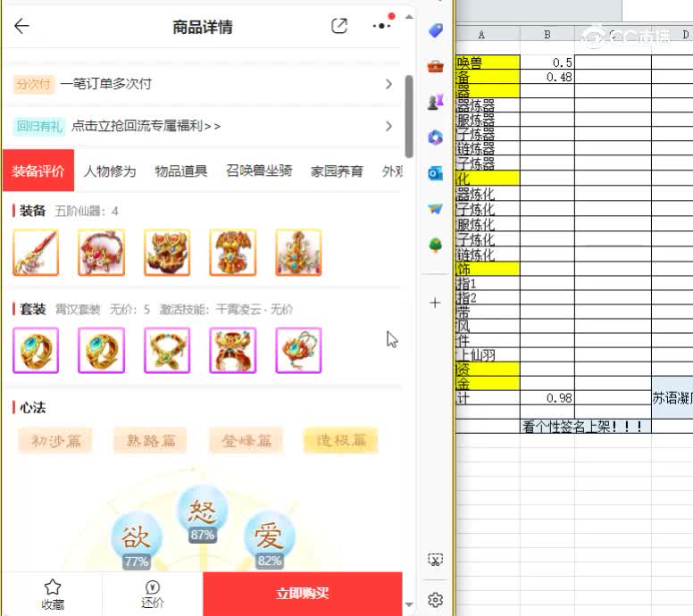The width and height of the screenshot is (693, 616).
Task: Select column B header in spreadsheet
Action: pyautogui.click(x=547, y=35)
